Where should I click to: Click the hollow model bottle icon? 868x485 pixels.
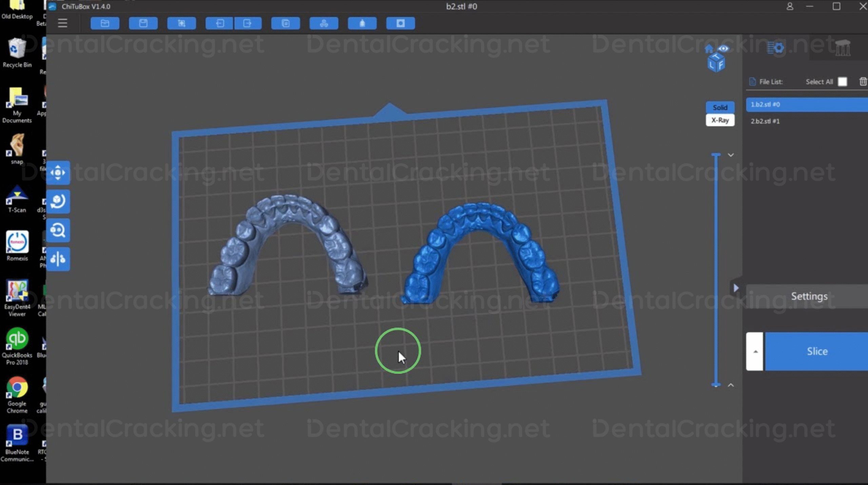362,23
